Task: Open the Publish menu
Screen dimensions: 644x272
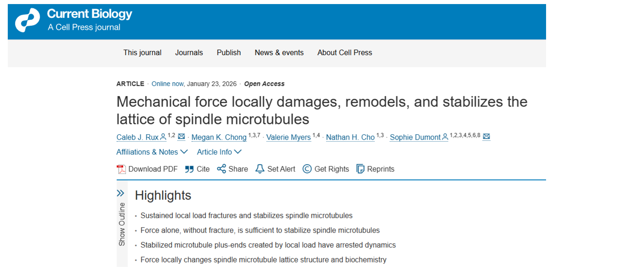Action: click(x=229, y=53)
